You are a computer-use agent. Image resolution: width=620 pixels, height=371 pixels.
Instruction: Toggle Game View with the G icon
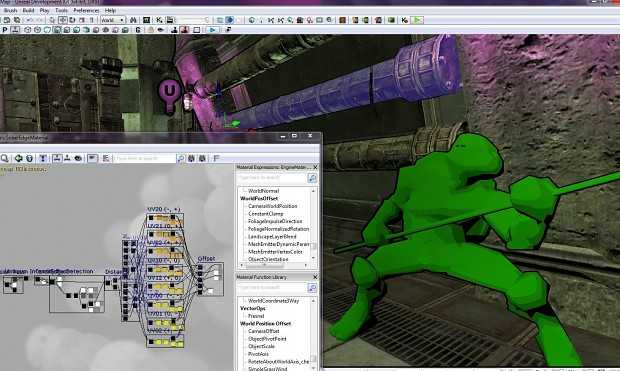(138, 30)
